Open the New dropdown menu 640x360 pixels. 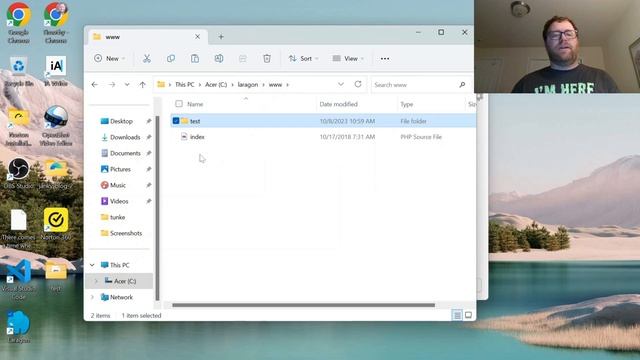pos(109,59)
